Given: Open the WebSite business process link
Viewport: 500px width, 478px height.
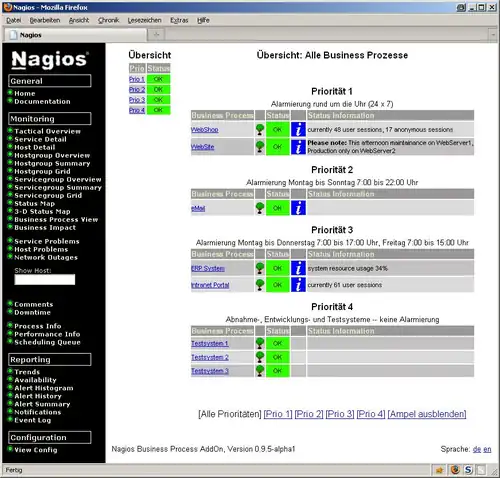Looking at the screenshot, I should 203,147.
